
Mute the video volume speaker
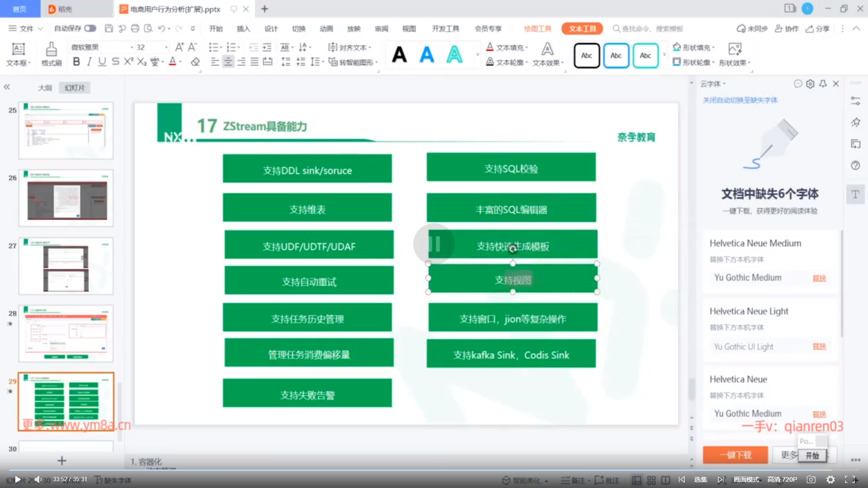coord(38,479)
